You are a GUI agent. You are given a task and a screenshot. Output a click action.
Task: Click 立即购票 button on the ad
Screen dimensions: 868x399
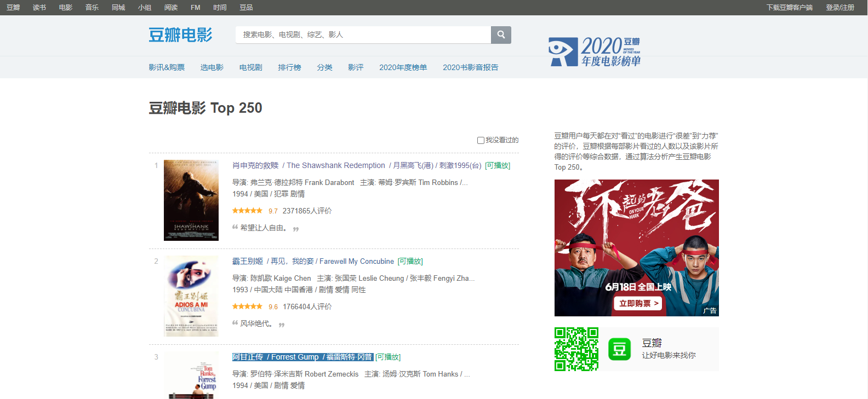click(x=638, y=303)
